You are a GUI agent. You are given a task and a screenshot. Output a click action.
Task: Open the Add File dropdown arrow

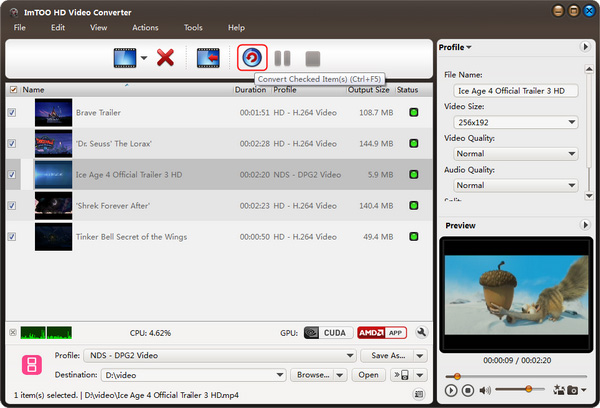coord(144,58)
